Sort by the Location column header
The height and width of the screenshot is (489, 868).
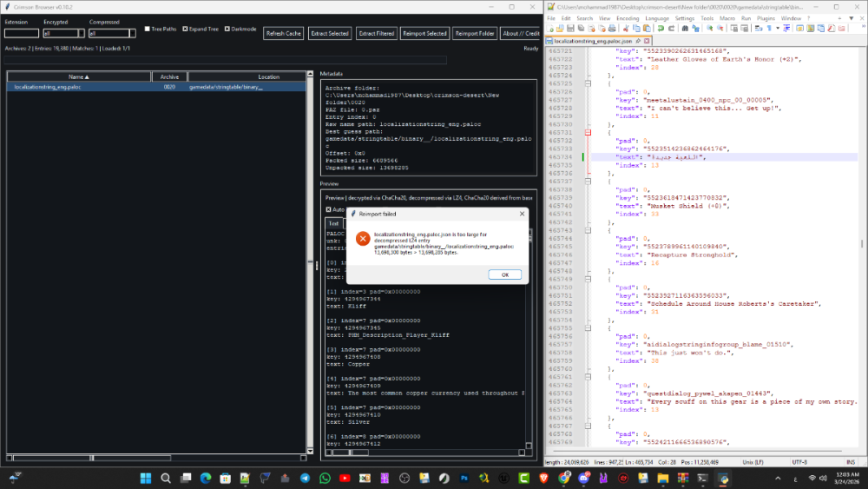tap(268, 77)
